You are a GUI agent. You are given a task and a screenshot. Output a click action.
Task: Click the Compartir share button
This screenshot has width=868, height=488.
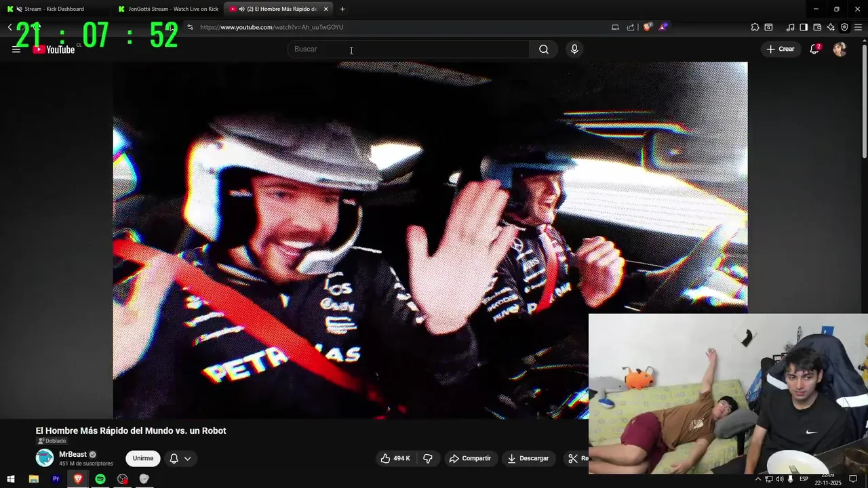pyautogui.click(x=470, y=458)
